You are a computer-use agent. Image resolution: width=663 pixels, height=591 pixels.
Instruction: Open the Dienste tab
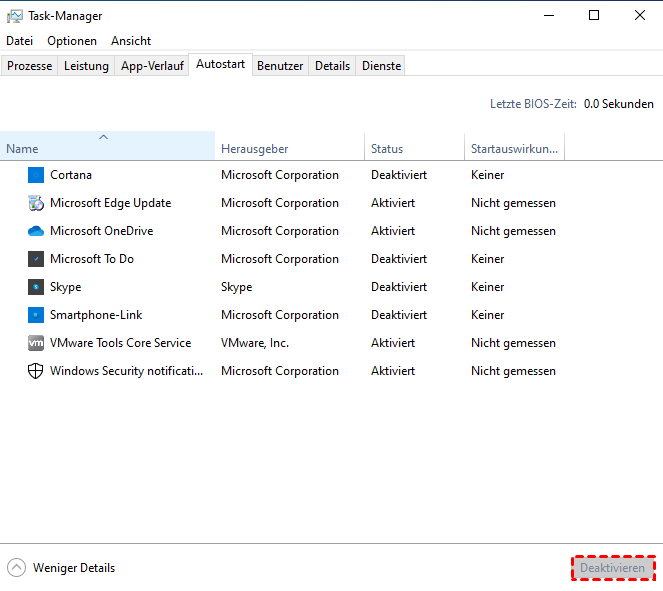coord(381,66)
